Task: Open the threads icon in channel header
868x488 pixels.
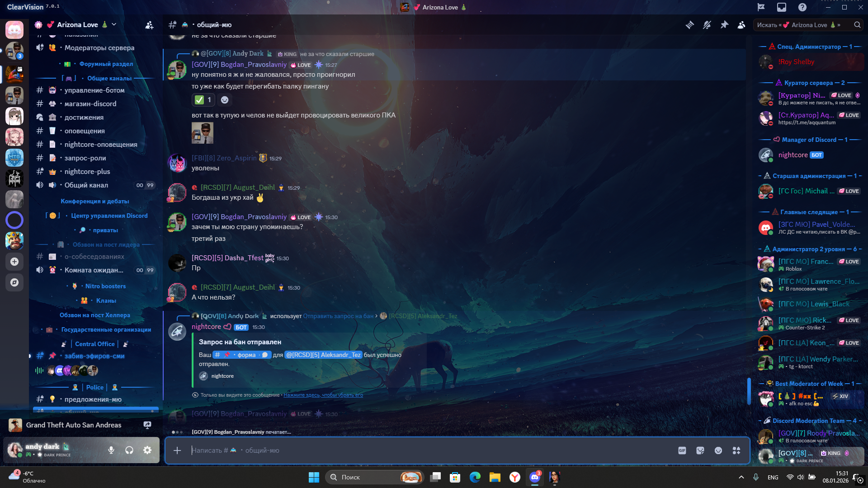Action: 689,25
